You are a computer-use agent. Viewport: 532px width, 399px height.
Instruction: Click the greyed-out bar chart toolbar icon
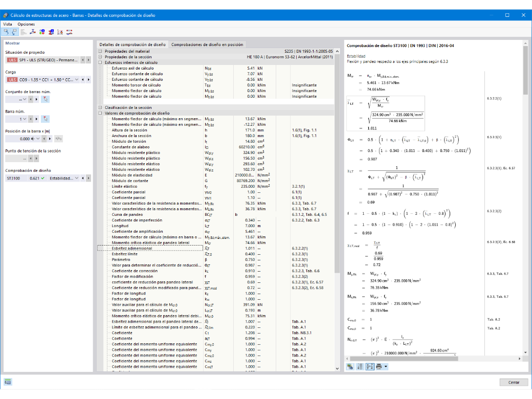pyautogui.click(x=24, y=32)
